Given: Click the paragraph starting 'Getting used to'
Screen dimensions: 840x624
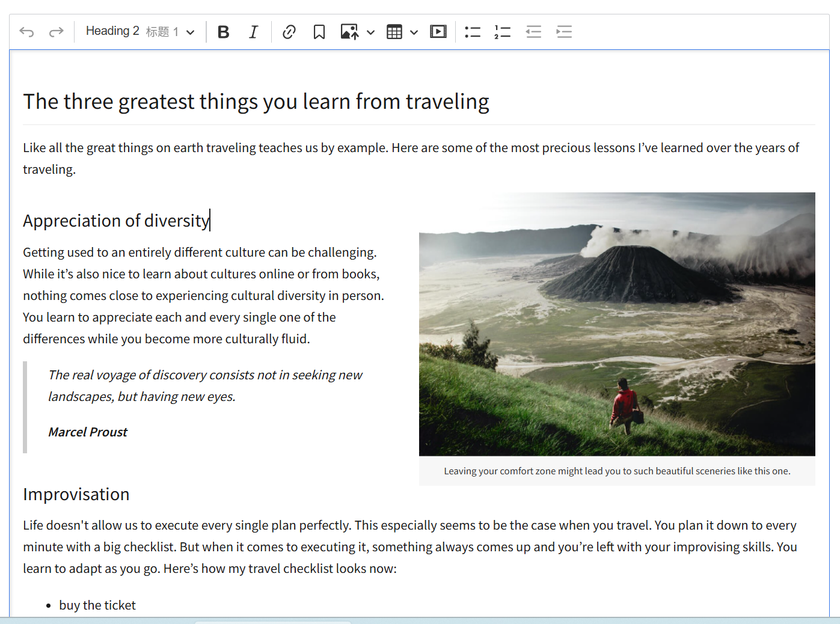Looking at the screenshot, I should pos(203,296).
